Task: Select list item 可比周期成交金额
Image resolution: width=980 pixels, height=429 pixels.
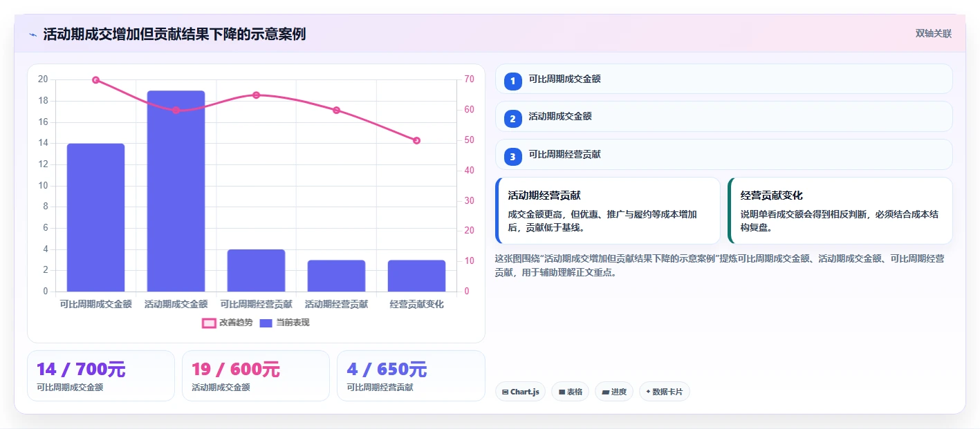Action: (724, 79)
